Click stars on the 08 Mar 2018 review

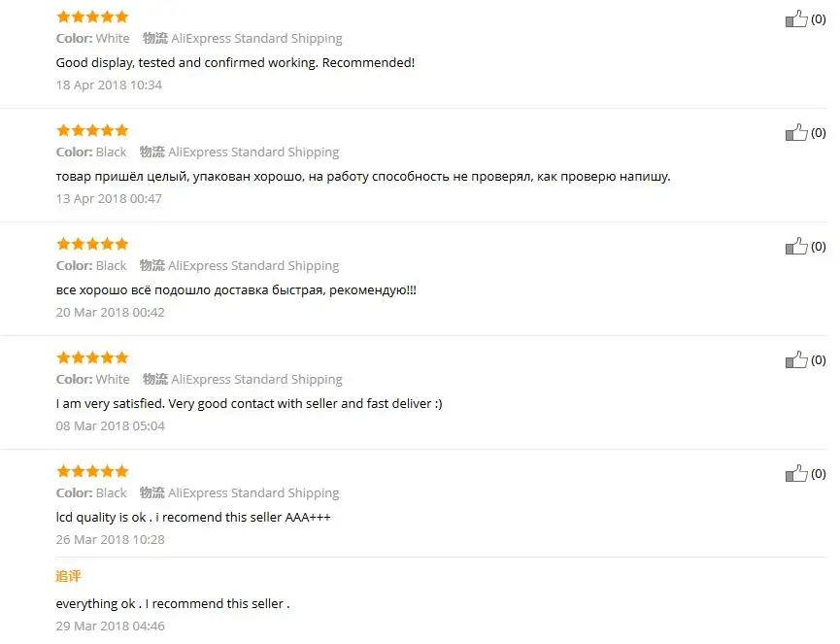[92, 357]
